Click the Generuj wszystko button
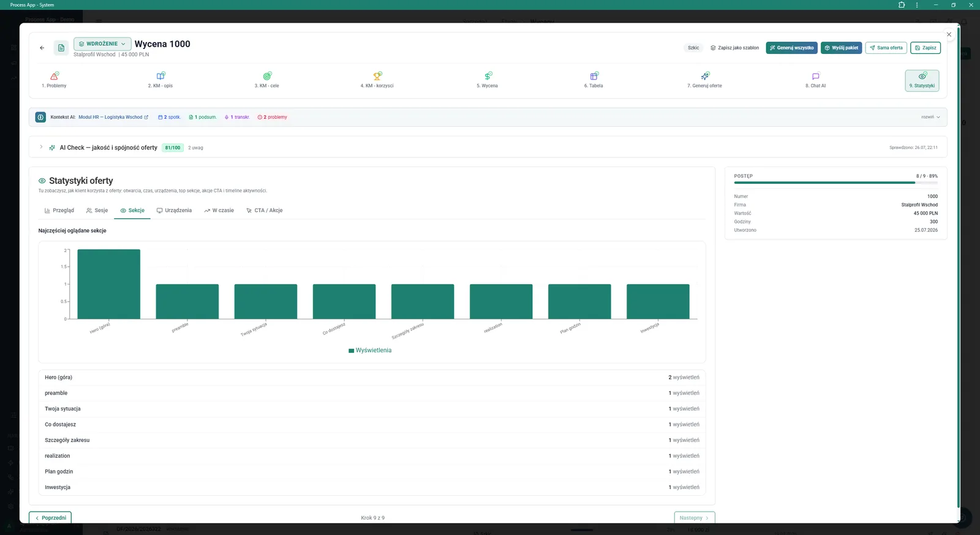The height and width of the screenshot is (535, 980). (792, 48)
